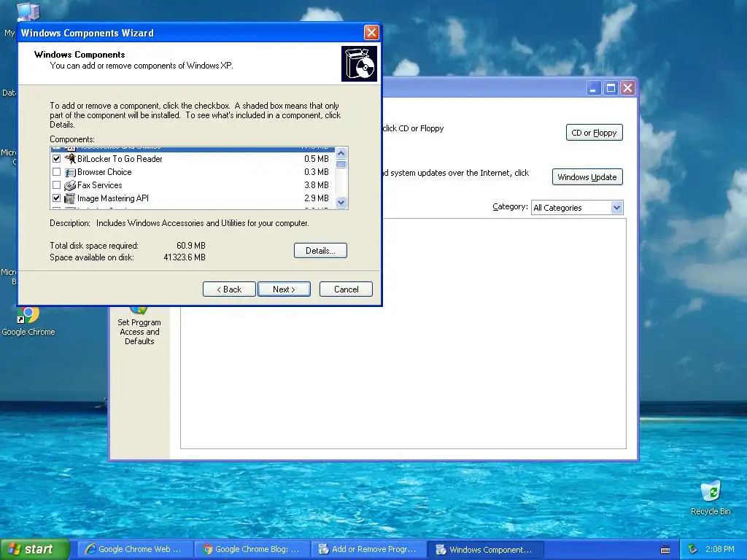This screenshot has height=560, width=747.
Task: Select the Image Mastering API row text
Action: 113,198
